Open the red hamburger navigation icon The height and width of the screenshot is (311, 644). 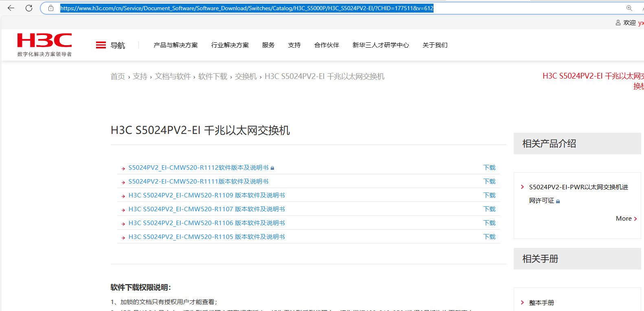(x=101, y=45)
